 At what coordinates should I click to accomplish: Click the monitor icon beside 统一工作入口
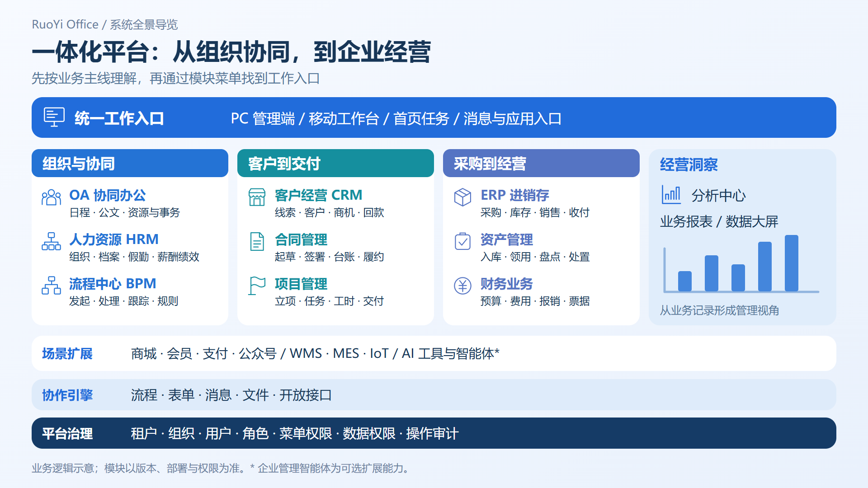click(54, 117)
